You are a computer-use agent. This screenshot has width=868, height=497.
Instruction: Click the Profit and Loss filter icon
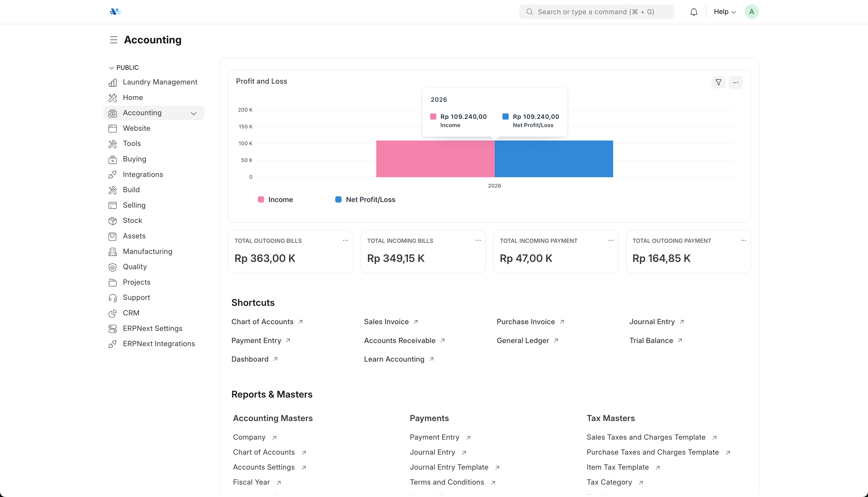pos(718,82)
